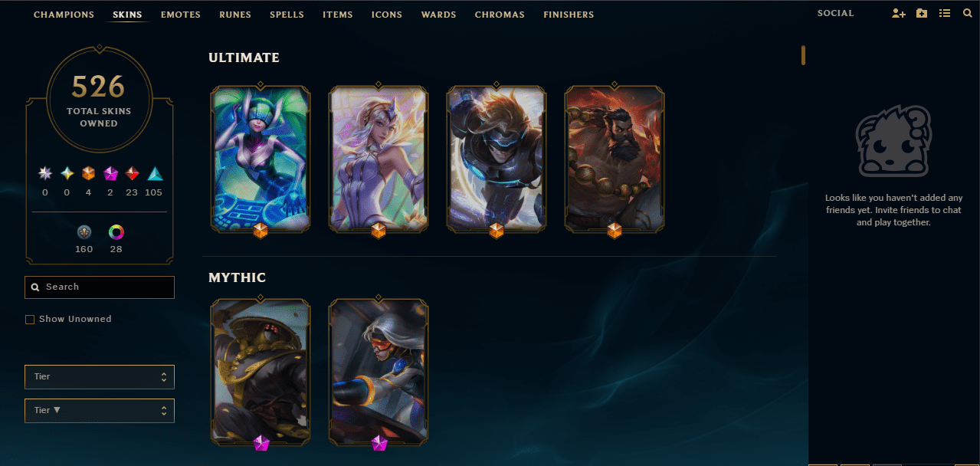Go to the Emotes tab

coord(181,15)
